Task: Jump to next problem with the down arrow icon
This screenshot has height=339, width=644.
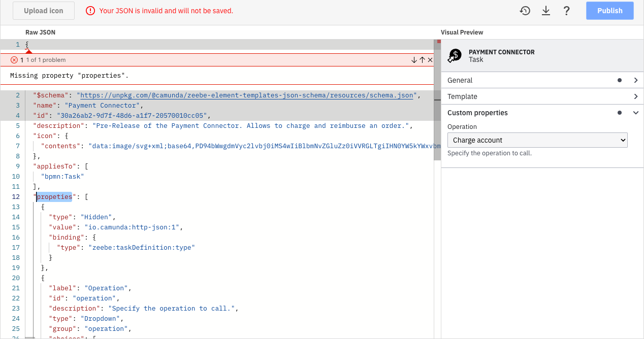Action: coord(414,59)
